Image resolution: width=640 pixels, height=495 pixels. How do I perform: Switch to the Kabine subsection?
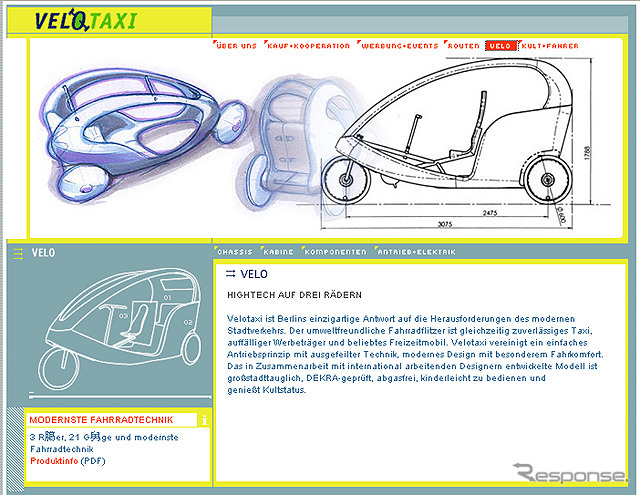277,252
